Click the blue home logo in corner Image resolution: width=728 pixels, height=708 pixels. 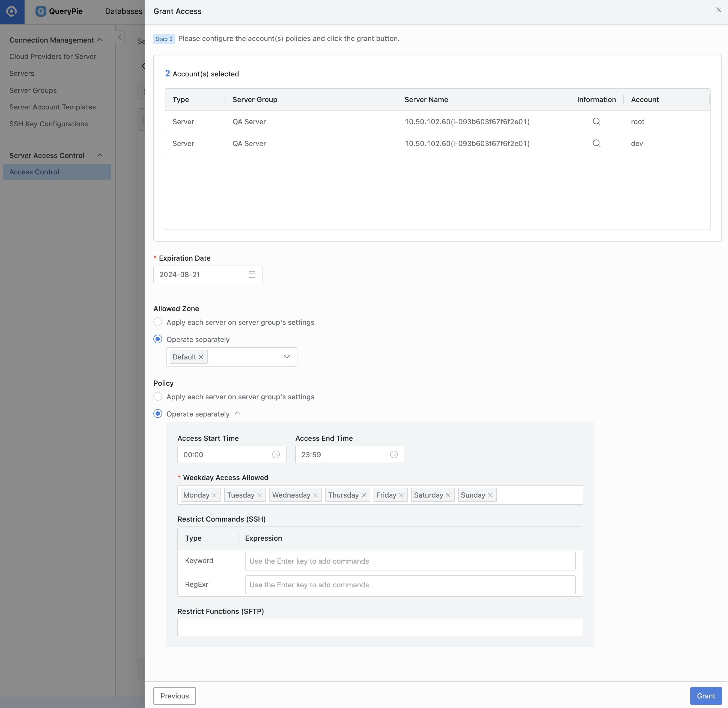coord(12,11)
